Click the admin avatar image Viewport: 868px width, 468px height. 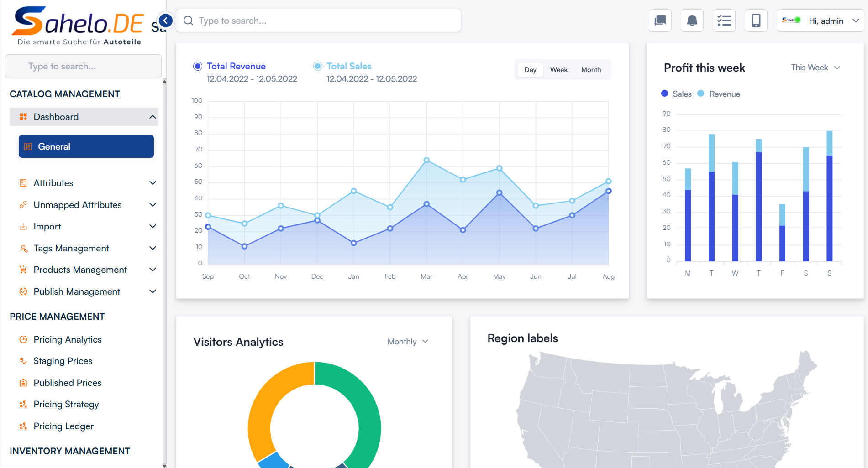(791, 20)
